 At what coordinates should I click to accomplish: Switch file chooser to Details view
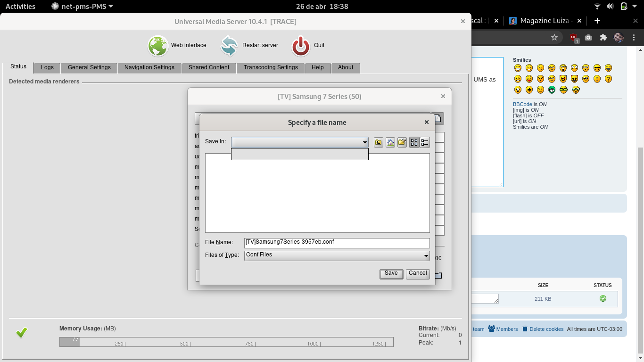[x=425, y=142]
